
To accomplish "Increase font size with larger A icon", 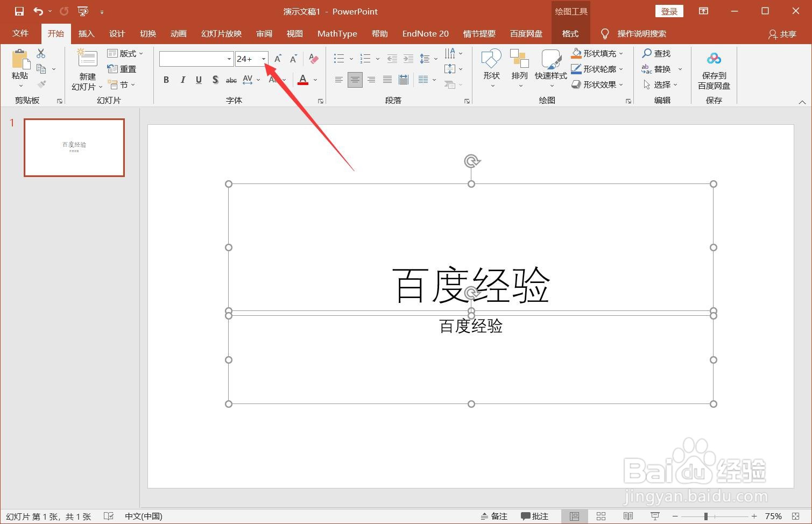I will tap(278, 59).
